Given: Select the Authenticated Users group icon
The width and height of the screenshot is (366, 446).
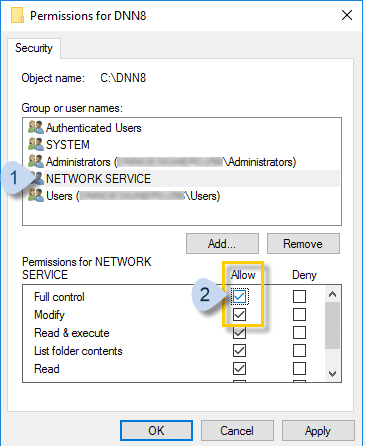Looking at the screenshot, I should pyautogui.click(x=36, y=127).
